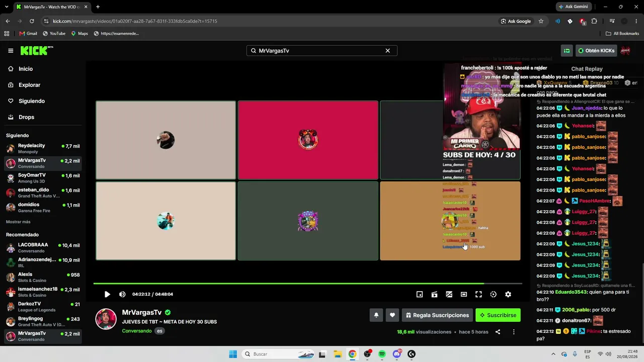
Task: Open the esteban_dido channel
Action: [43, 193]
